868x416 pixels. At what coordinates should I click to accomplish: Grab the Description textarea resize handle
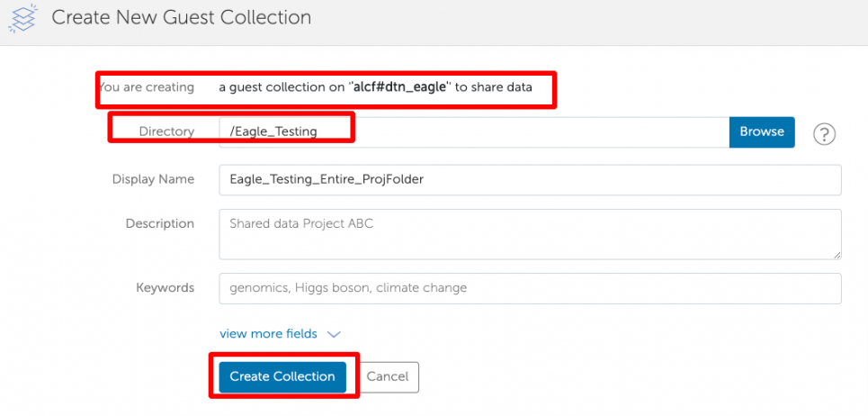point(837,255)
